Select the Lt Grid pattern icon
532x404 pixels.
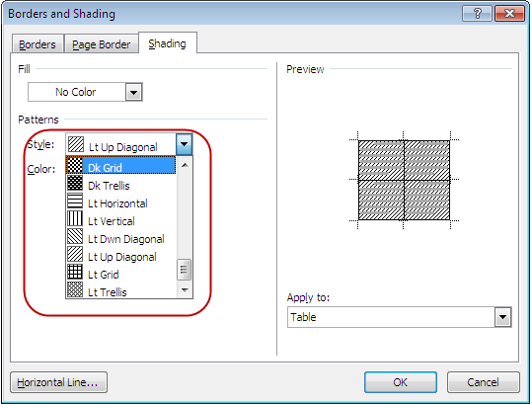(x=75, y=272)
